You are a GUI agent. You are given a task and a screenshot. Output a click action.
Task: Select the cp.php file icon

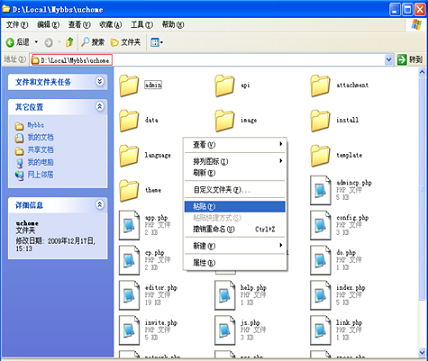click(x=129, y=260)
